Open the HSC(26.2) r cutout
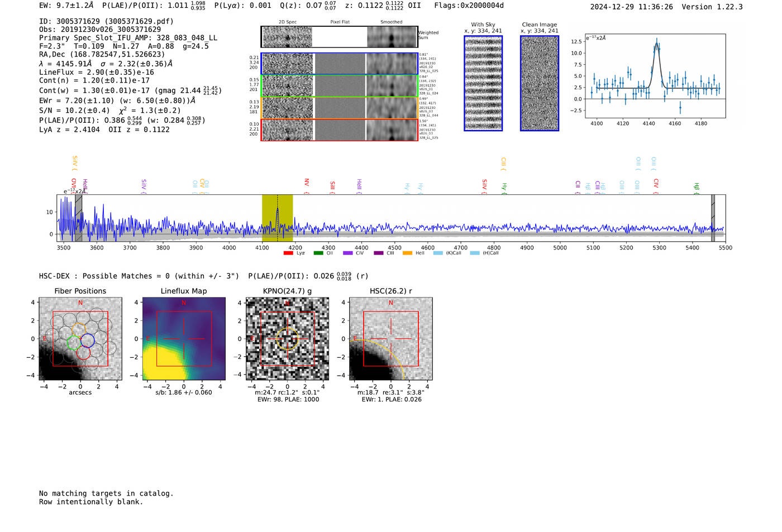The height and width of the screenshot is (532, 782). click(x=390, y=339)
